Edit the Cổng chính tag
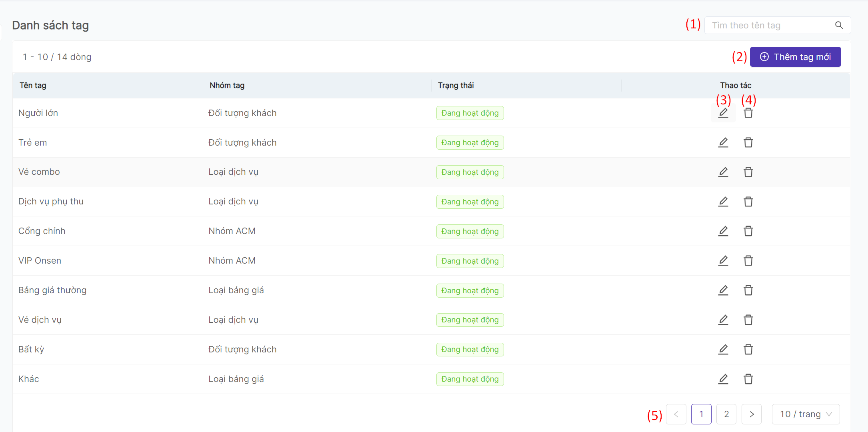 pyautogui.click(x=723, y=231)
